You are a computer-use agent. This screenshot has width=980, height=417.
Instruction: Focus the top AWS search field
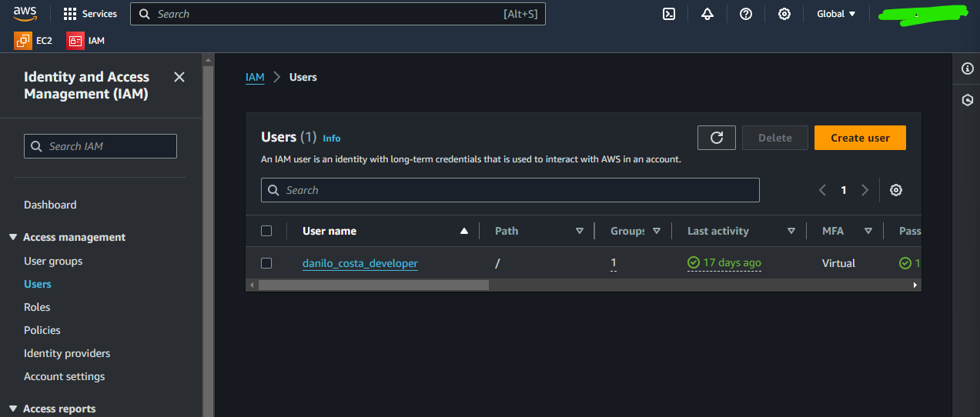pyautogui.click(x=338, y=14)
